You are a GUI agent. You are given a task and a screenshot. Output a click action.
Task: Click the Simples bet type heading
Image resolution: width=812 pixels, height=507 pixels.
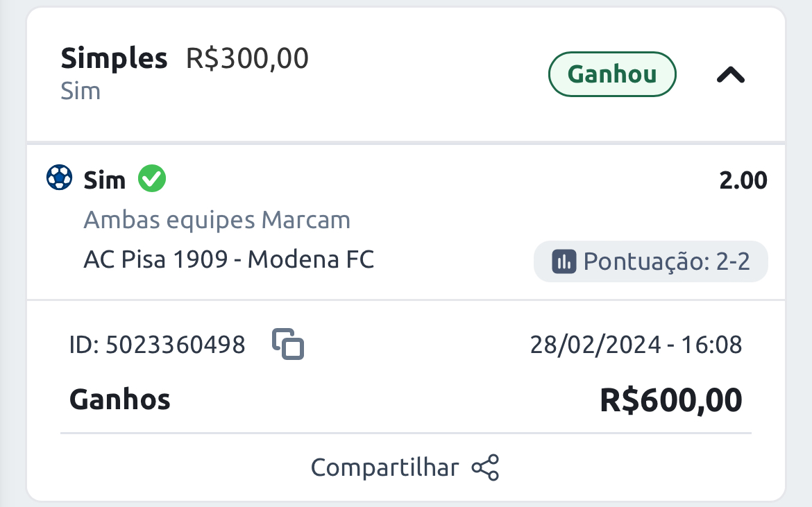click(114, 58)
